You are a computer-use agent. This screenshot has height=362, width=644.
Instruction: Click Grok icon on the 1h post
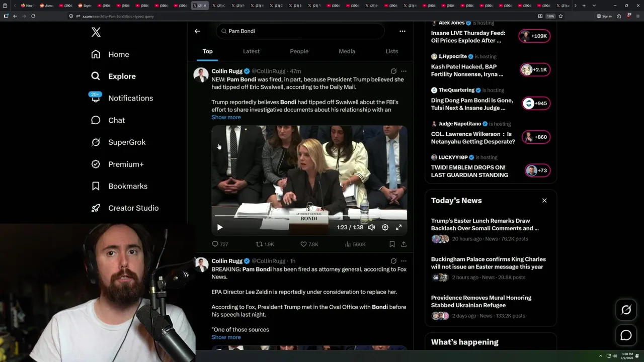click(x=393, y=261)
